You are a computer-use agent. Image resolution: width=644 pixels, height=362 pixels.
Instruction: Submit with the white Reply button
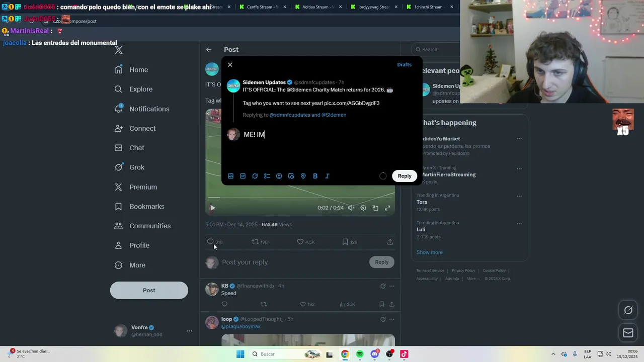coord(405,176)
